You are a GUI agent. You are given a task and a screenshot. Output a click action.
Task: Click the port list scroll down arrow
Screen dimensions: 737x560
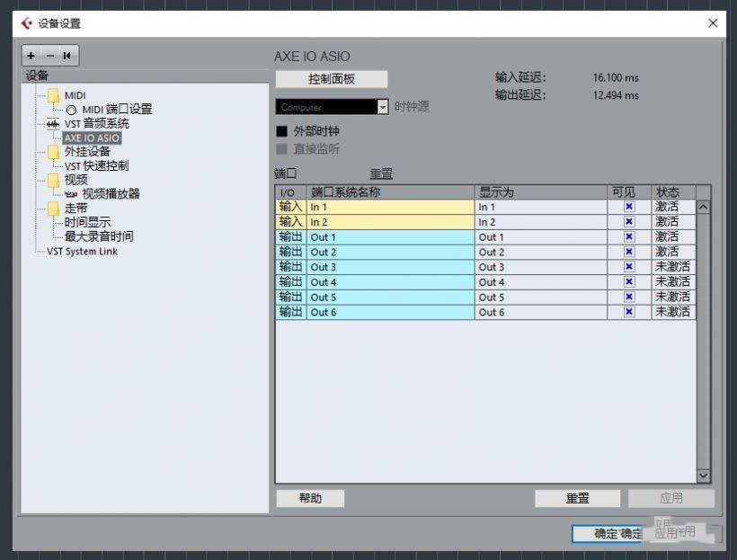coord(703,476)
